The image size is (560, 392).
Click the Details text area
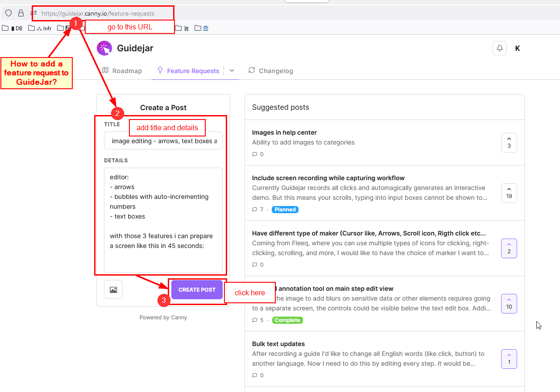tap(163, 220)
